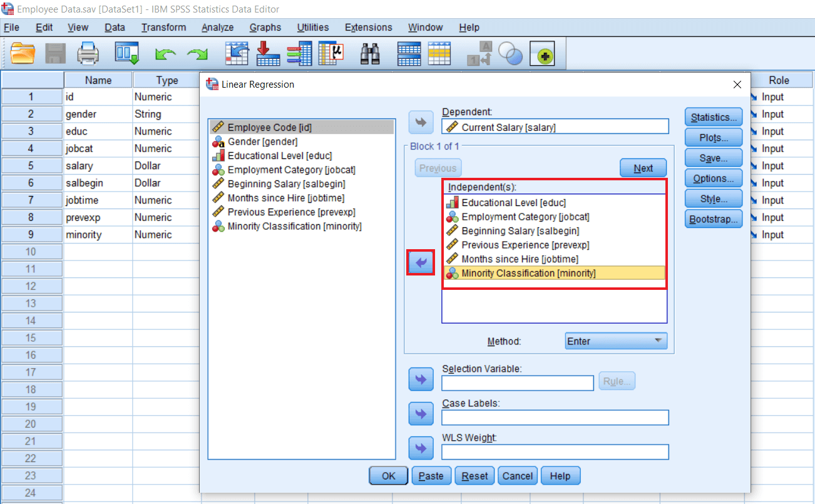The height and width of the screenshot is (504, 815).
Task: Open the Data menu
Action: coord(115,28)
